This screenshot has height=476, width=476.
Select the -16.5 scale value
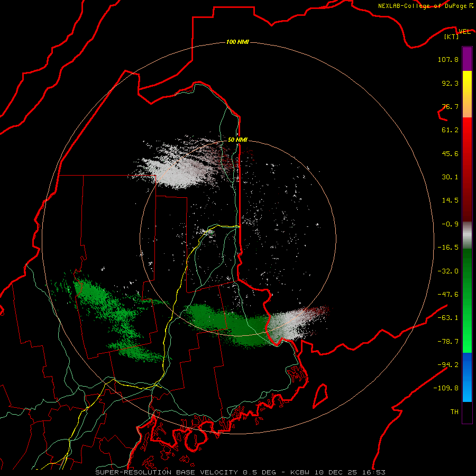pos(448,248)
